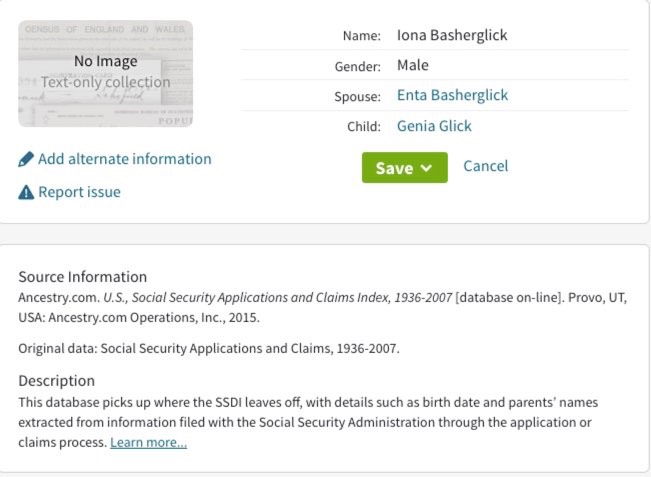Expand the Save button dropdown arrow
Screen dimensions: 651x477
click(427, 168)
